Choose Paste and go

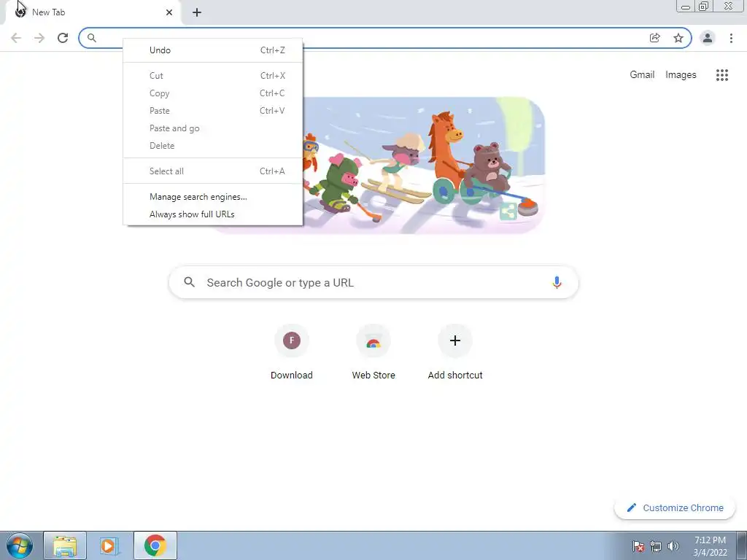click(213, 128)
